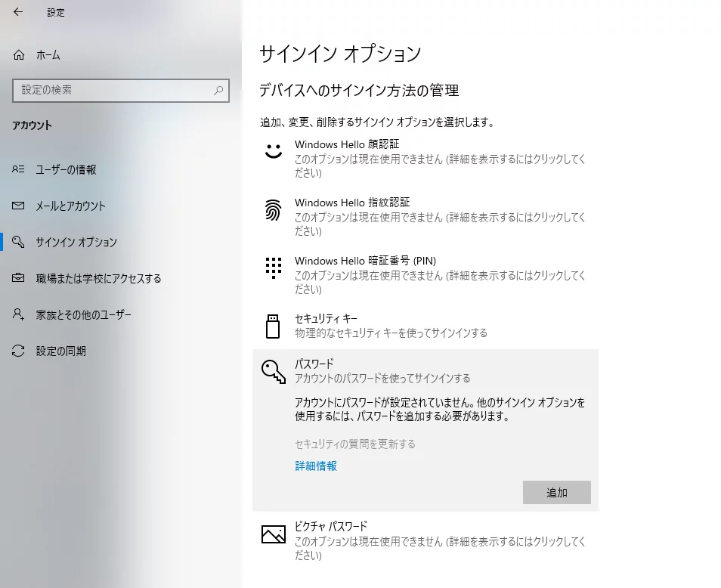Open the 詳細情報 link

(x=316, y=466)
